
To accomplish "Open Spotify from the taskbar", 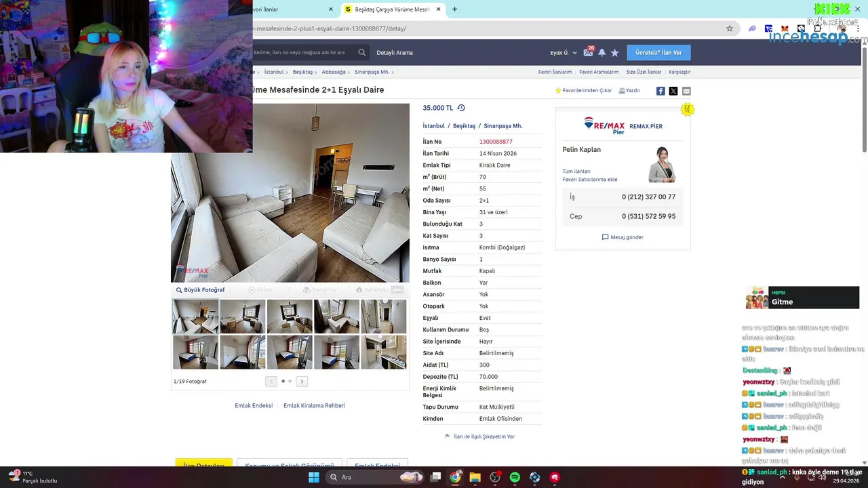I will coord(515,477).
